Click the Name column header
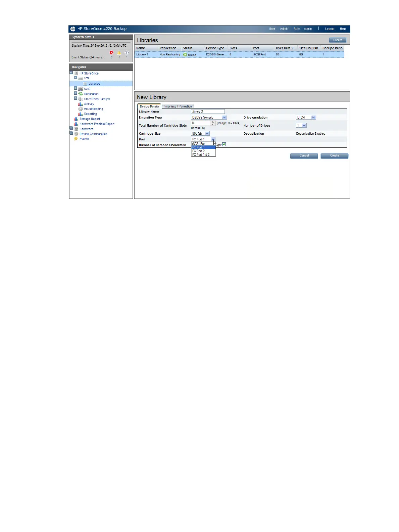The width and height of the screenshot is (399, 532). (146, 48)
